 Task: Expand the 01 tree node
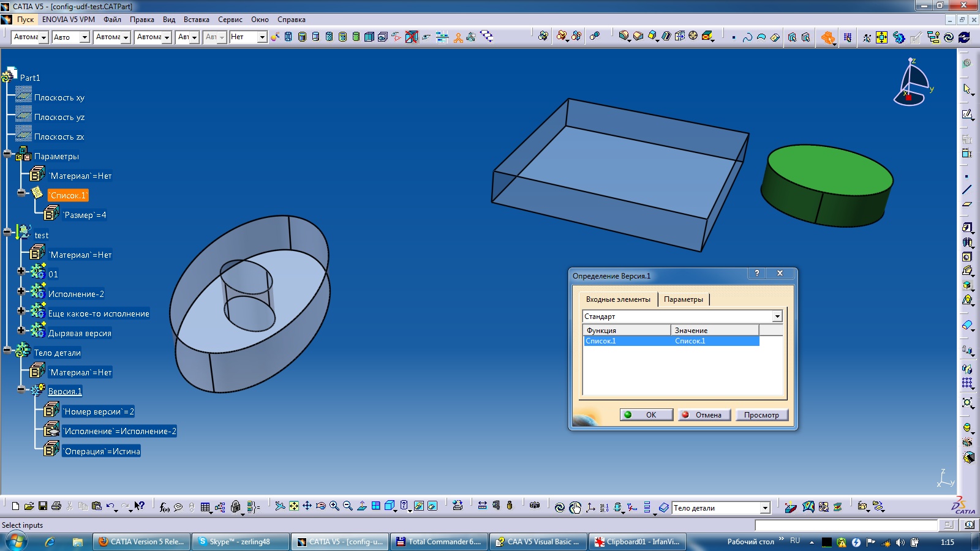tap(21, 271)
